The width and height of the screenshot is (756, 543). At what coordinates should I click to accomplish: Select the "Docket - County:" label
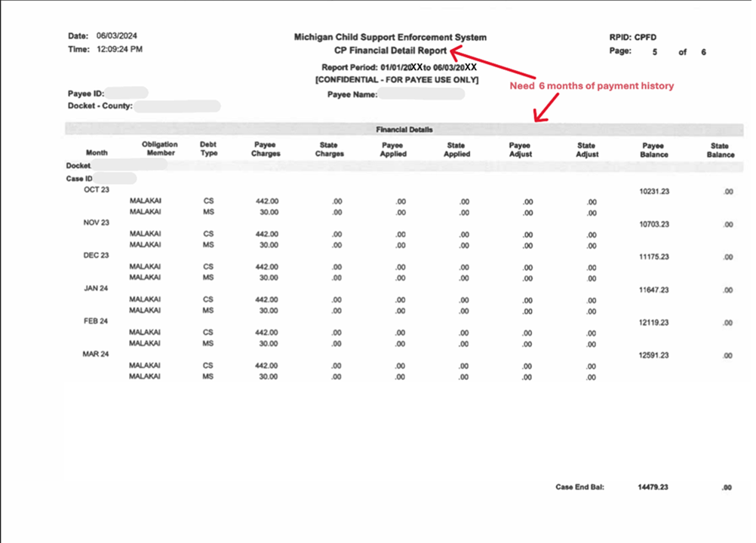click(x=100, y=106)
